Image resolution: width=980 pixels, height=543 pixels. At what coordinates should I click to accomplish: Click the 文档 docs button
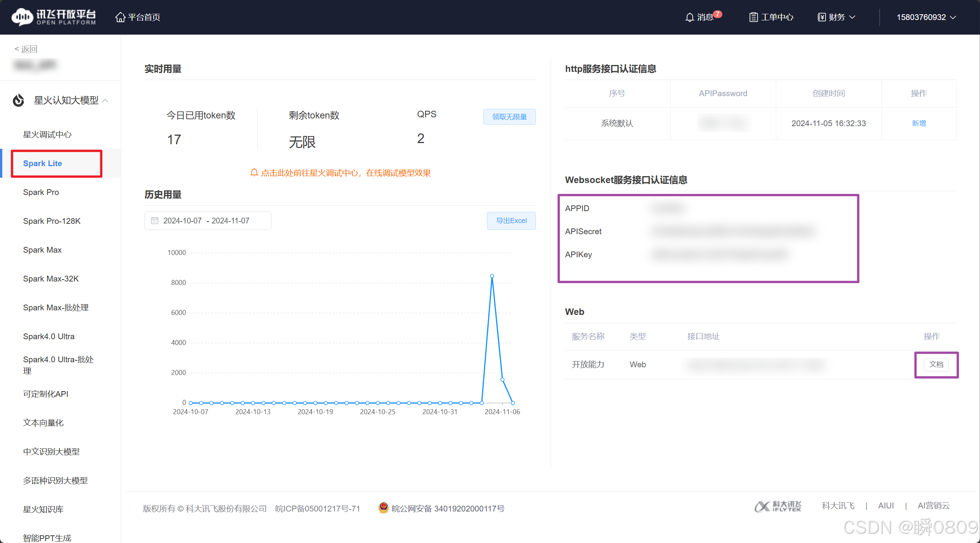point(936,364)
